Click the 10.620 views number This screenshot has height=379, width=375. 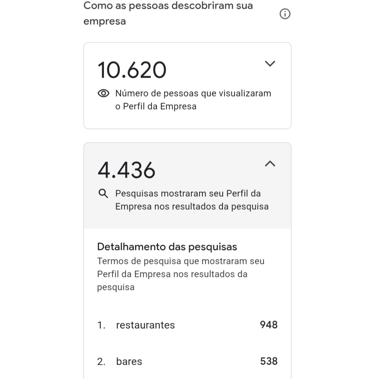tap(132, 70)
